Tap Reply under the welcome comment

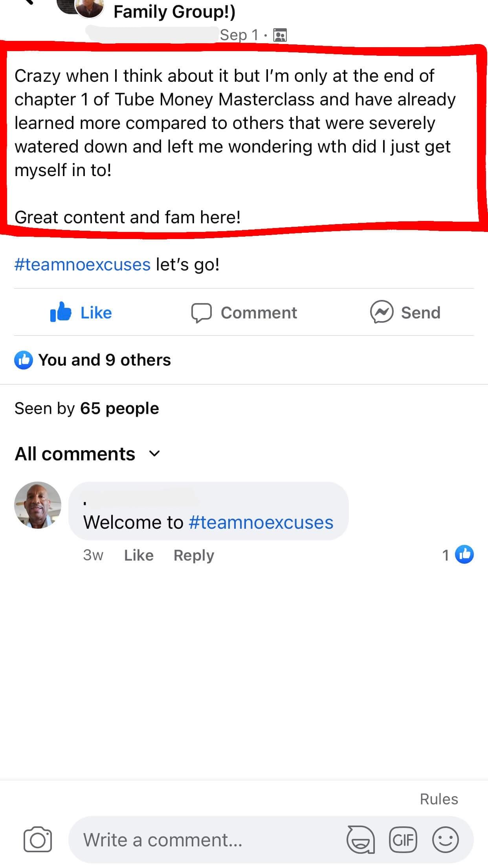194,555
